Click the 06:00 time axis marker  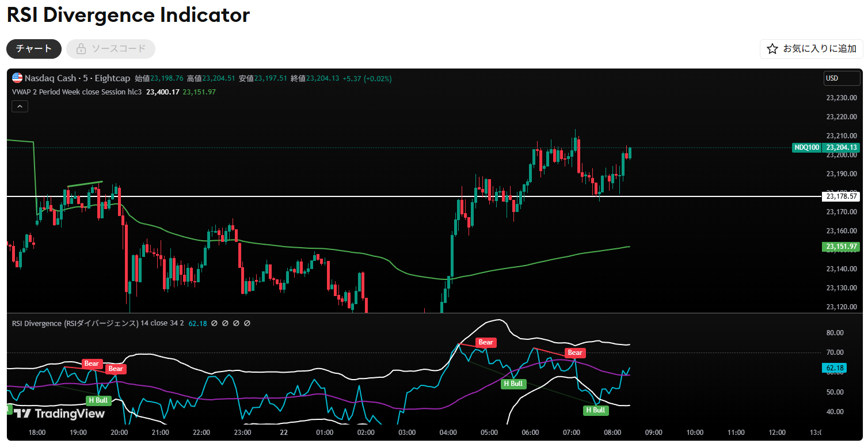point(530,433)
